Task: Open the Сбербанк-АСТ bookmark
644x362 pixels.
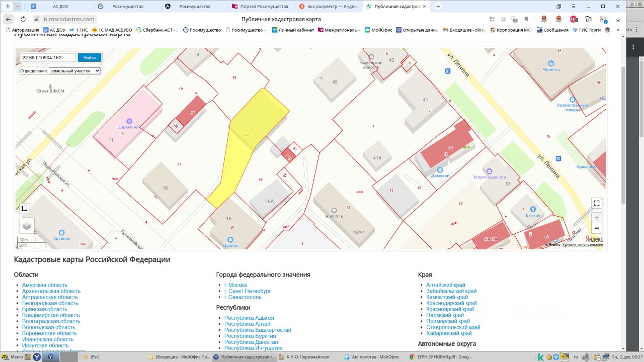Action: pos(157,30)
